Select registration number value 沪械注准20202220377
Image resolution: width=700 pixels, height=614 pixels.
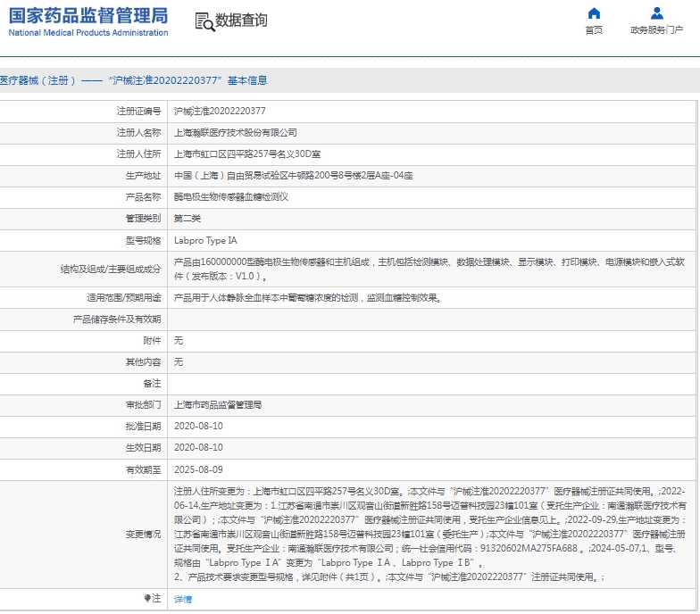(x=220, y=111)
